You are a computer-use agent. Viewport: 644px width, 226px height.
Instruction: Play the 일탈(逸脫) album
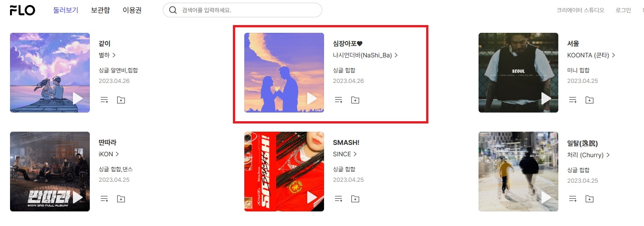click(546, 197)
